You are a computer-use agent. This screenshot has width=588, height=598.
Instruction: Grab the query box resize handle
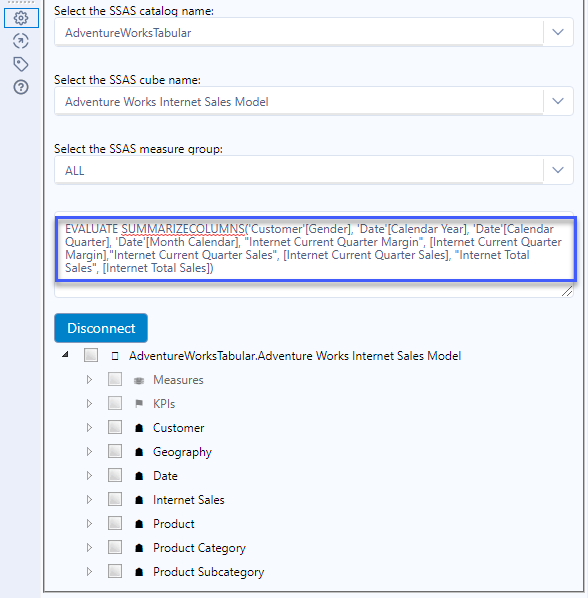pyautogui.click(x=567, y=291)
